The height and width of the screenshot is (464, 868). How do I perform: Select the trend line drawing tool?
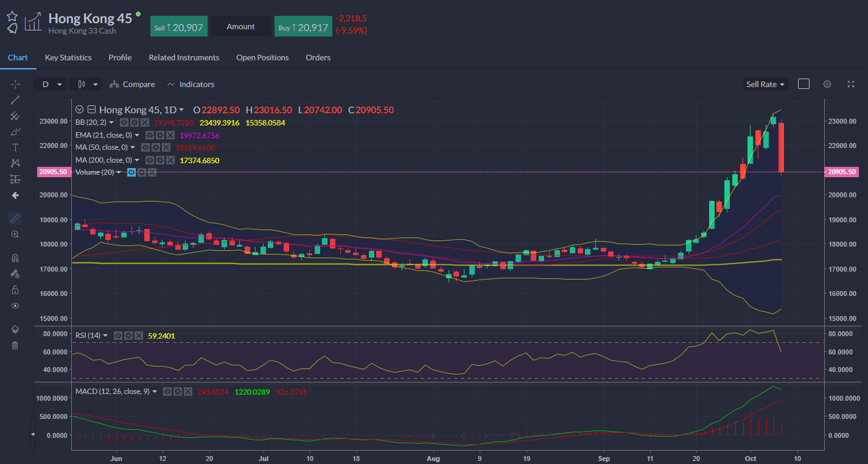pyautogui.click(x=15, y=100)
